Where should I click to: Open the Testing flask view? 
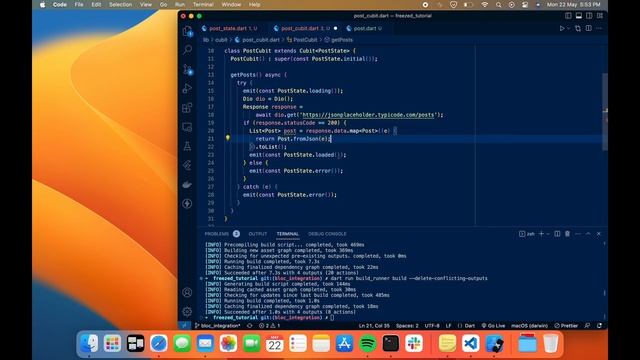click(187, 146)
